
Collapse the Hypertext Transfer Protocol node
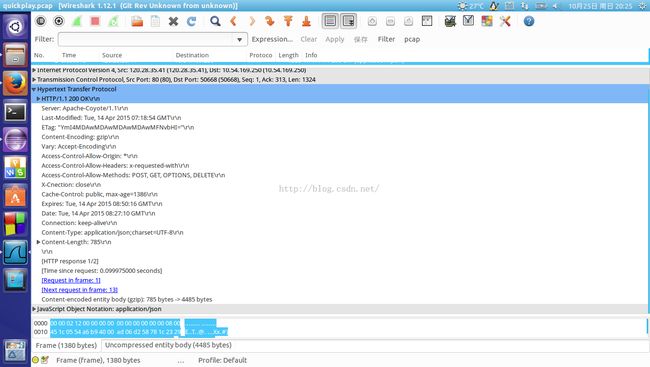[34, 89]
